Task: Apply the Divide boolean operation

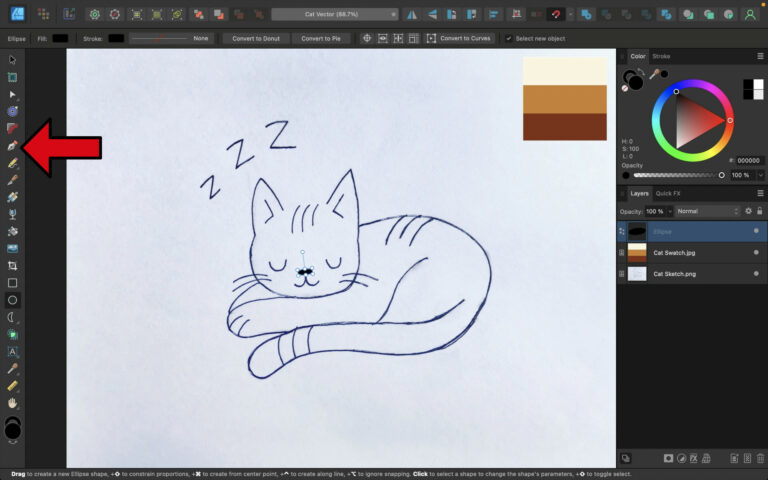Action: point(666,14)
